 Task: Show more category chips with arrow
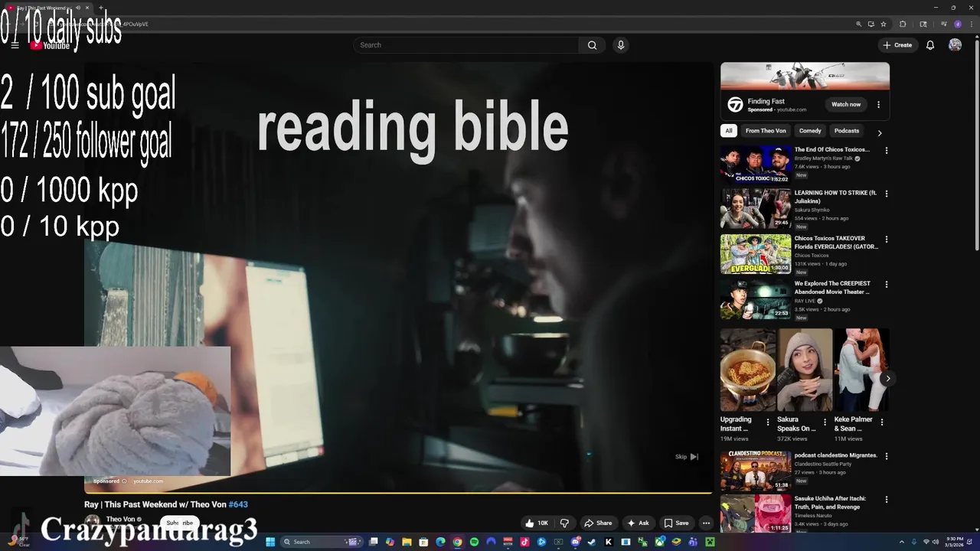tap(879, 132)
